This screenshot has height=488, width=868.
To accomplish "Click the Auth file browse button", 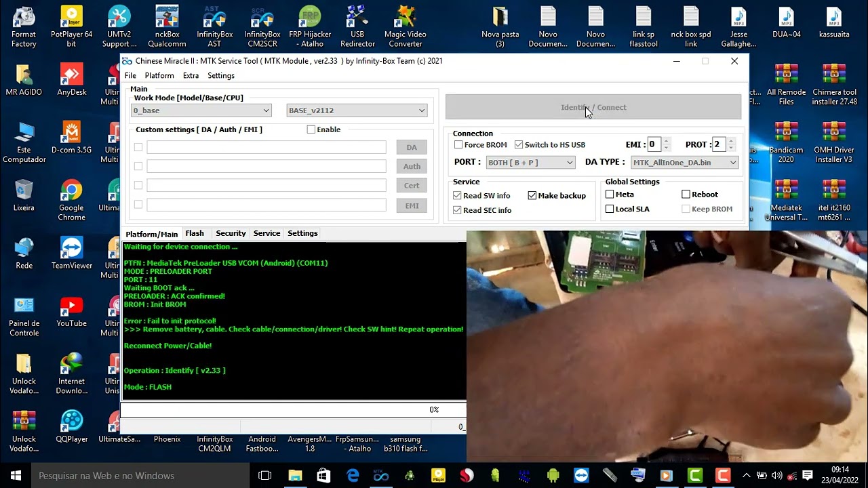I will click(x=412, y=166).
